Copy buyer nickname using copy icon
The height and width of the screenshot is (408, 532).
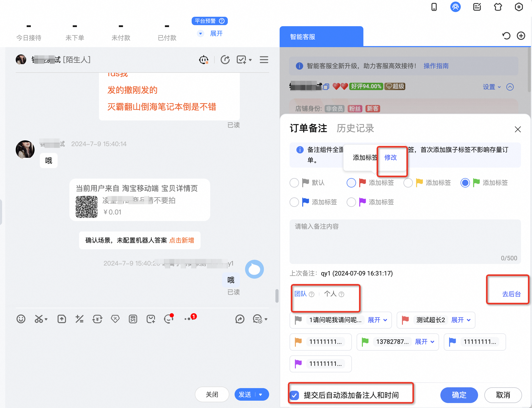326,87
